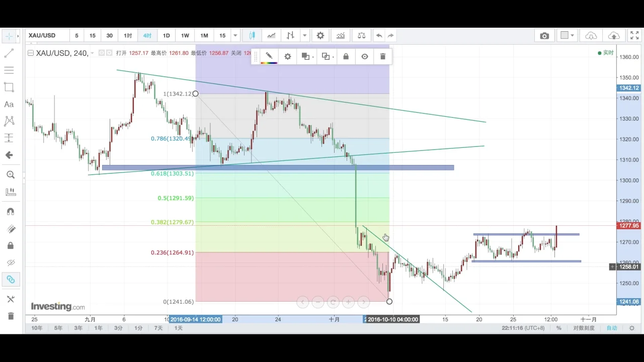Open the Fibonacci drawing settings gear
The image size is (644, 362).
[288, 57]
